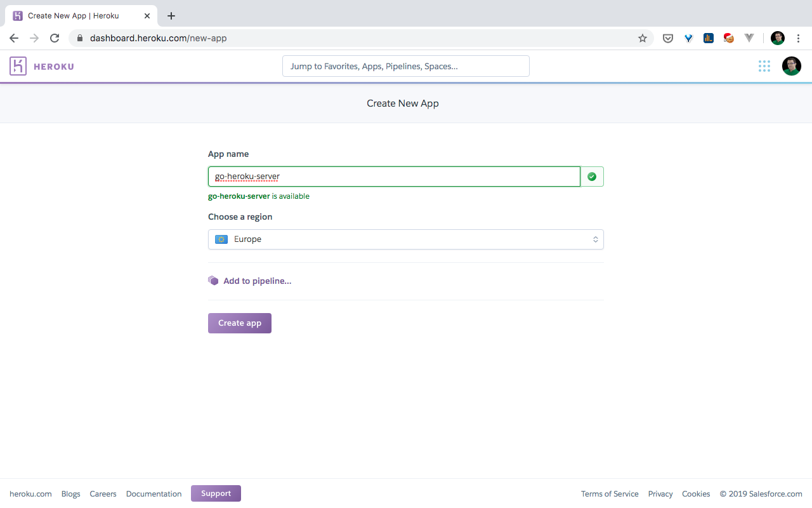Open the user avatar account menu
This screenshot has width=812, height=508.
pos(791,66)
